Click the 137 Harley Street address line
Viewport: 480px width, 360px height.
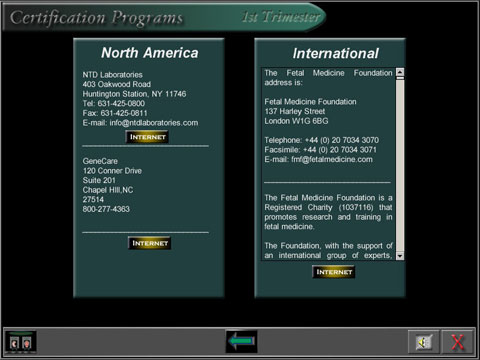pyautogui.click(x=295, y=111)
